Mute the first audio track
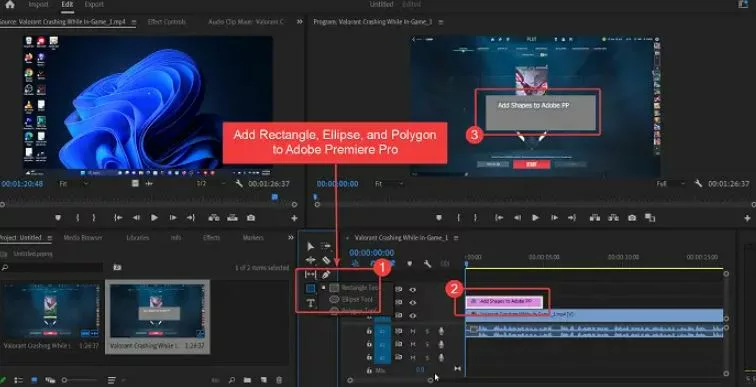Image resolution: width=756 pixels, height=387 pixels. 413,331
